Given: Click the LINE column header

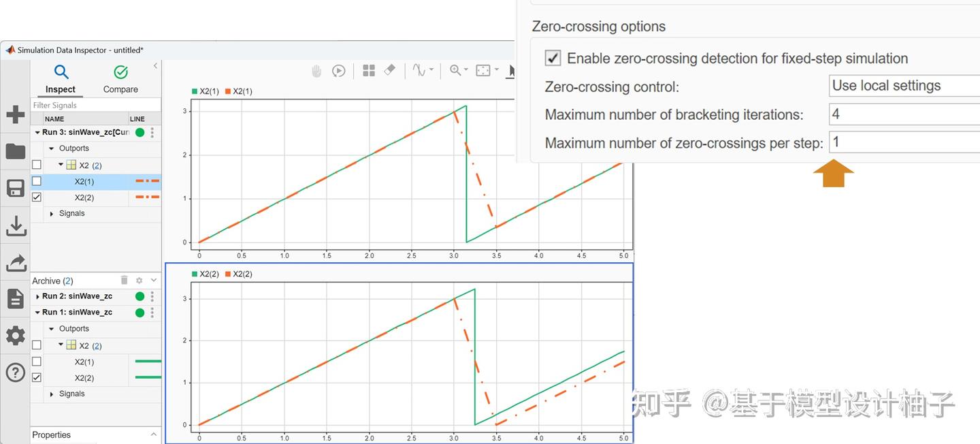Looking at the screenshot, I should 137,118.
